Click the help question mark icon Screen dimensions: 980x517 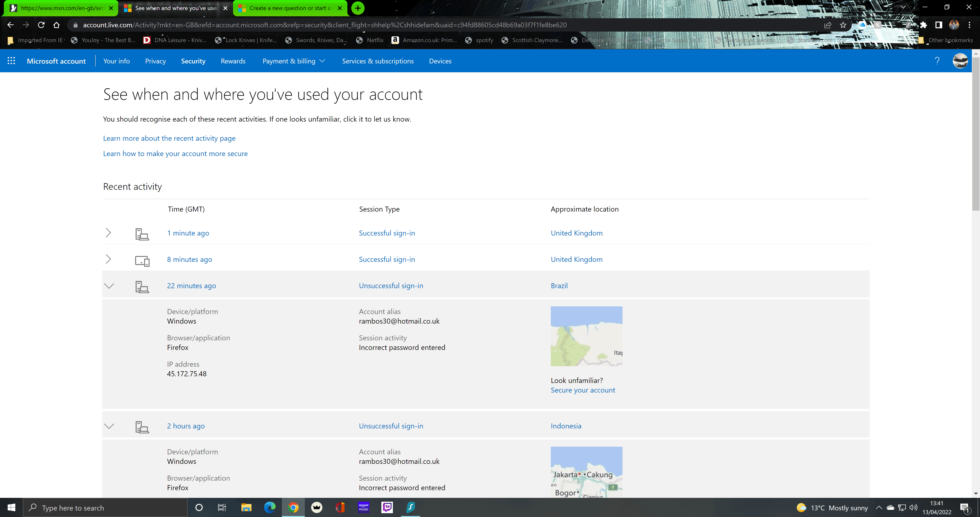click(x=937, y=61)
